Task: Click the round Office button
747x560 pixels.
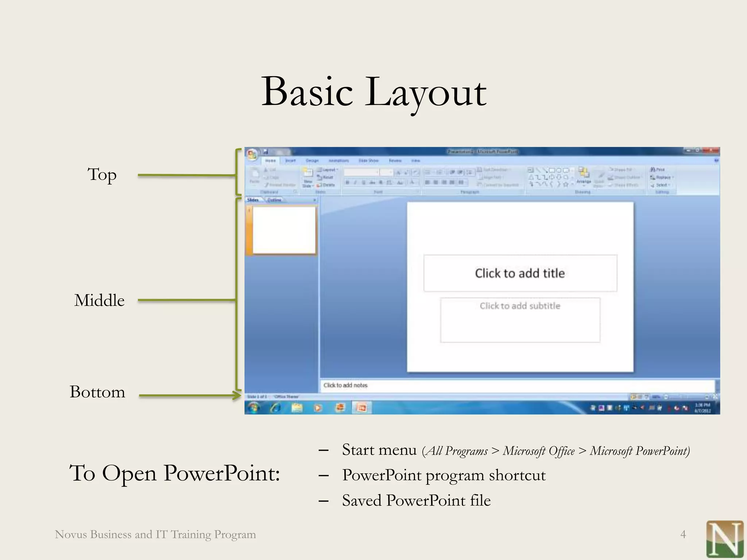Action: (x=252, y=154)
